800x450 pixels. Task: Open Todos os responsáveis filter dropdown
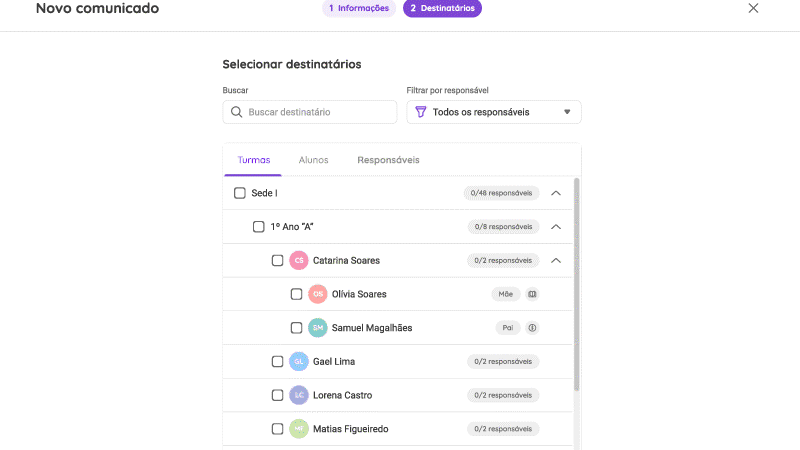click(494, 112)
